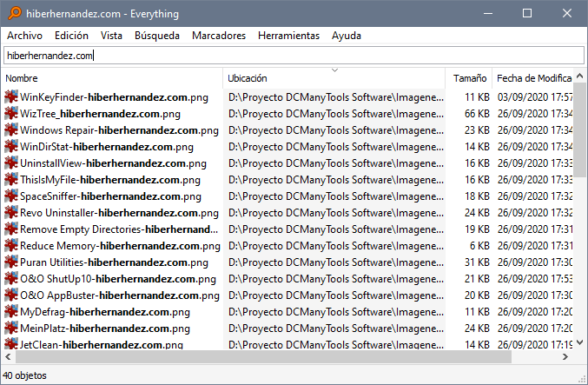The image size is (588, 385).
Task: Click the location path of WinKeyFinder row
Action: [x=336, y=97]
